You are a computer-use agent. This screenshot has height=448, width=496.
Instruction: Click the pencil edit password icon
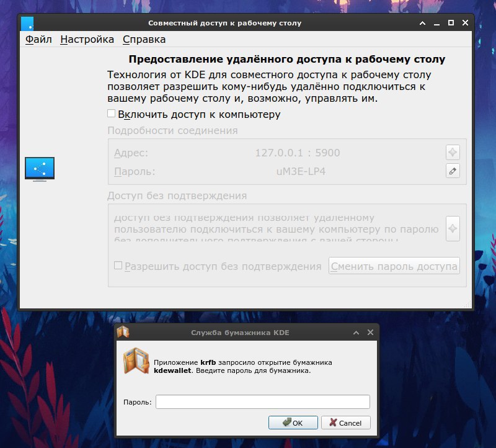[x=453, y=171]
